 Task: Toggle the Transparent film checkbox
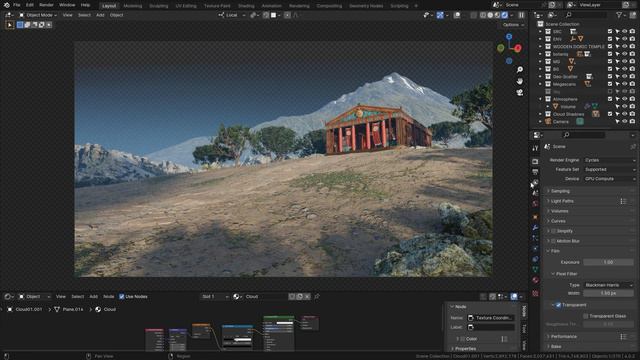(558, 305)
